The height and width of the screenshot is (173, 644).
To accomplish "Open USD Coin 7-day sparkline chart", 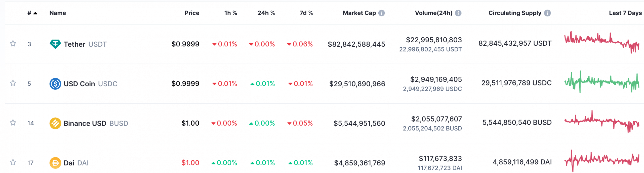I will pyautogui.click(x=601, y=82).
